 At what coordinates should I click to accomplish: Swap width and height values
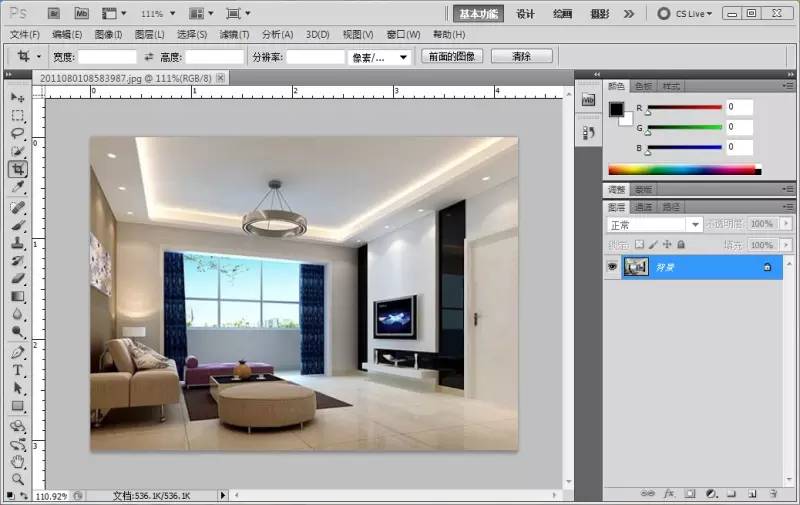click(x=150, y=57)
